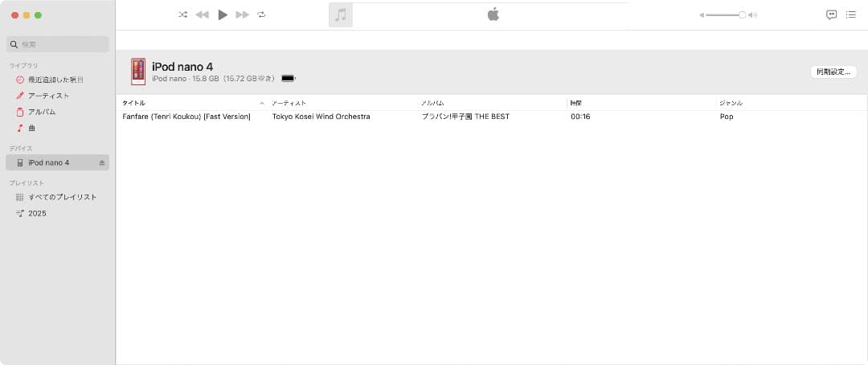868x365 pixels.
Task: Click the magnifier icon in search
Action: click(14, 44)
